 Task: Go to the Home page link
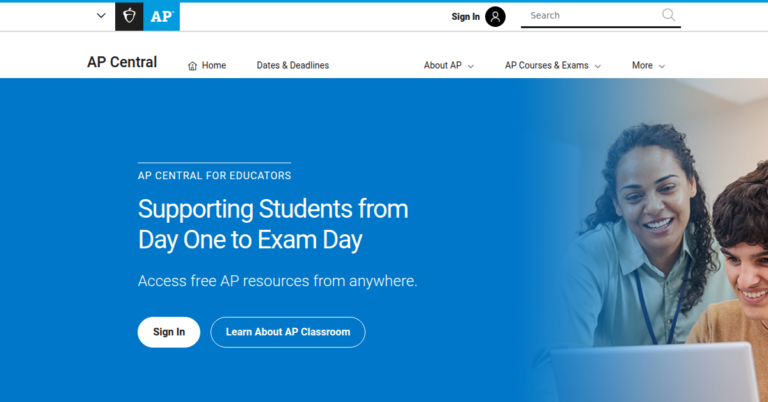(207, 66)
